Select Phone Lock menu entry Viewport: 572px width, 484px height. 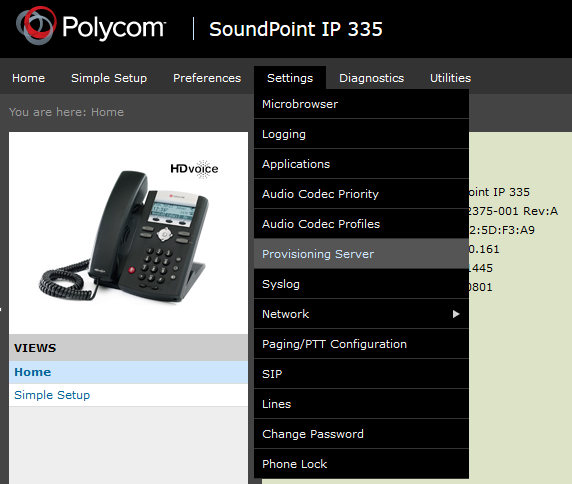tap(362, 464)
